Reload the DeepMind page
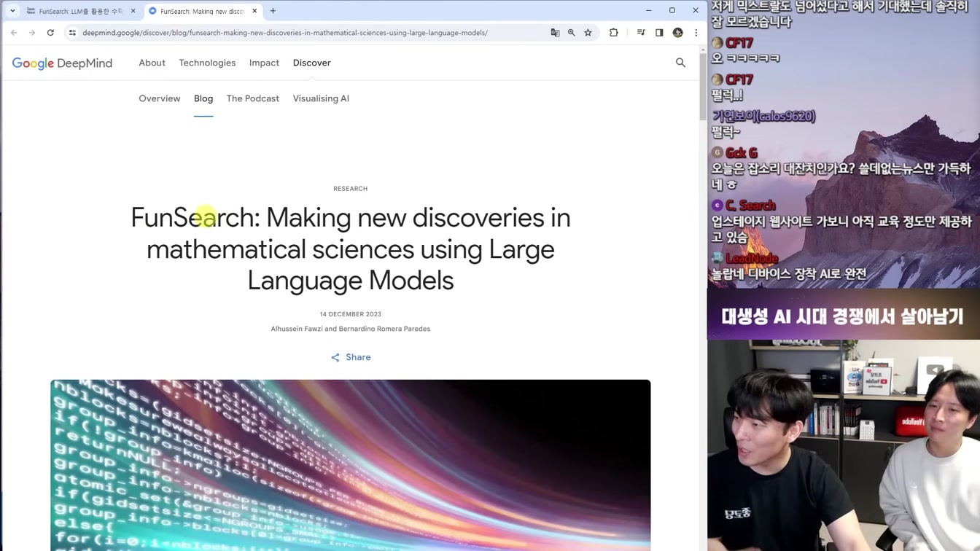 point(50,33)
